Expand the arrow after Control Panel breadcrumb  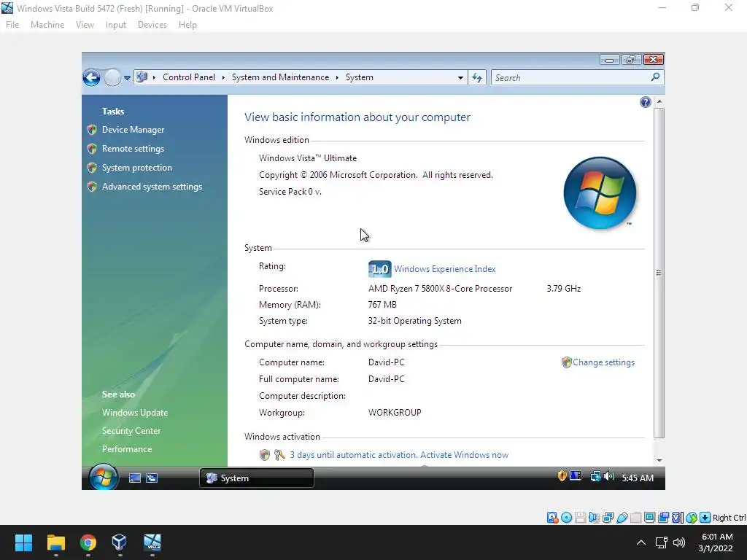click(223, 77)
